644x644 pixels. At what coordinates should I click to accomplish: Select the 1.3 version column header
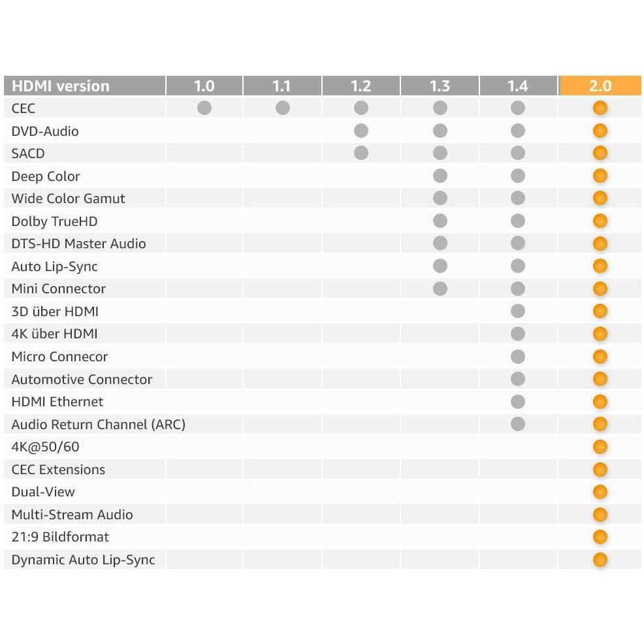[440, 86]
